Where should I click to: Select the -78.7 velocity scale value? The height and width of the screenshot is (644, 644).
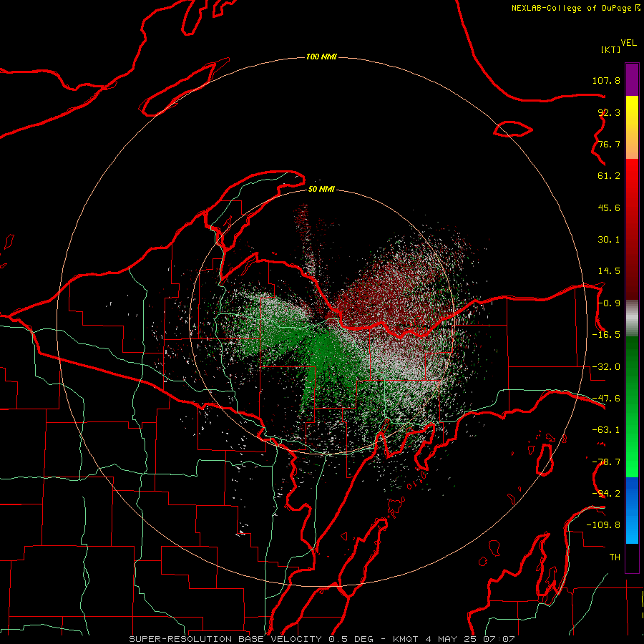pos(606,462)
